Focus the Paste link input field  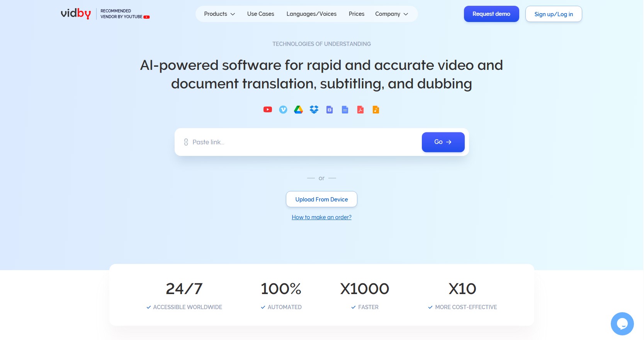coord(301,142)
